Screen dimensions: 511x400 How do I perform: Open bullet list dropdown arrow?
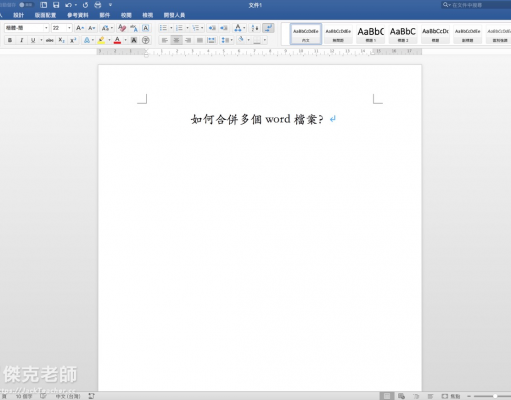click(x=171, y=28)
